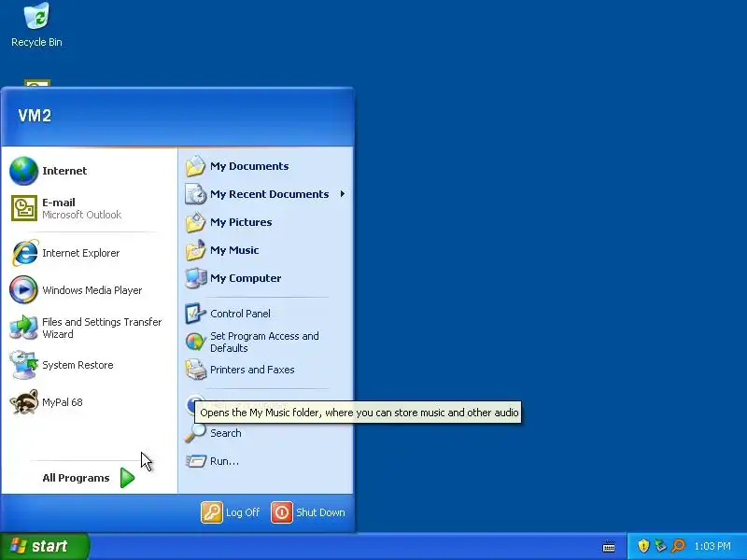Open My Music folder icon
Screen dimensions: 747x560
(195, 250)
